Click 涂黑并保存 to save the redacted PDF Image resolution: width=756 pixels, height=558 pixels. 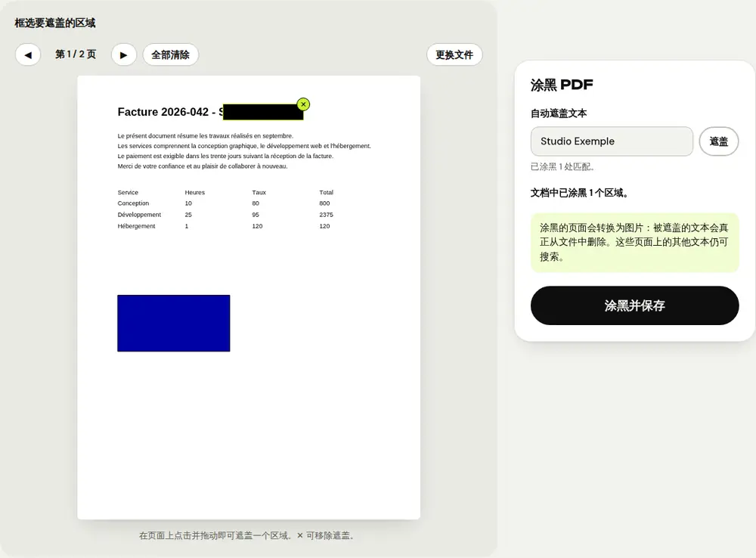(634, 305)
